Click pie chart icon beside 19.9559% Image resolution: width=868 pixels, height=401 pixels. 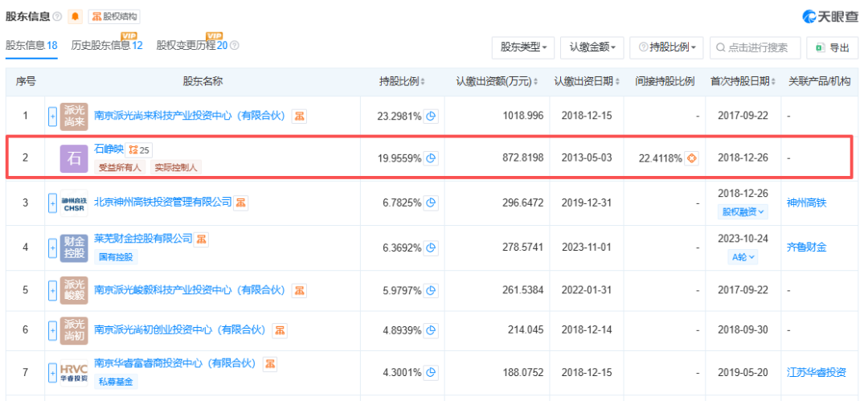point(432,158)
